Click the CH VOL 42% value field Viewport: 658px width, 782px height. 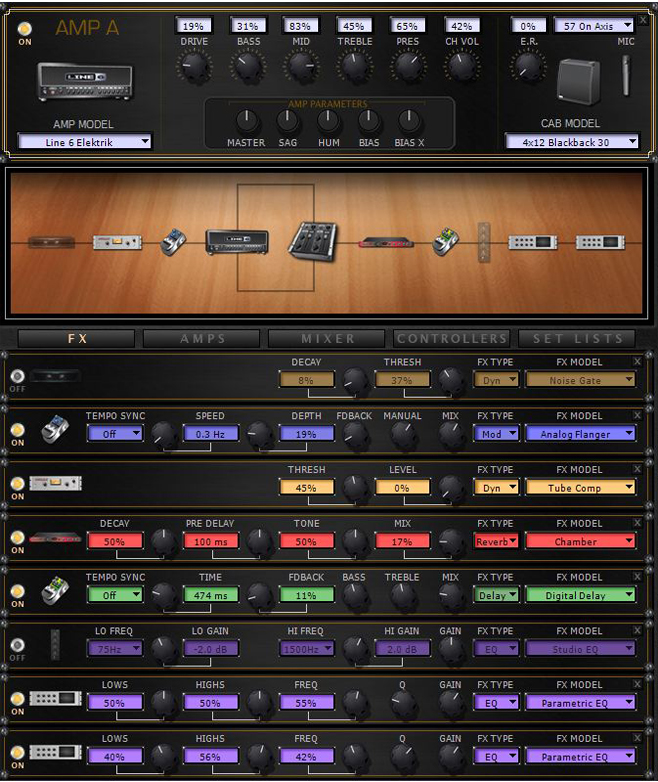(x=461, y=26)
